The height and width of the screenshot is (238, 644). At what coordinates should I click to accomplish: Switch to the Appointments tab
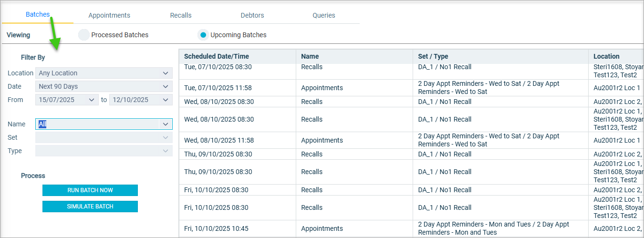[x=109, y=15]
